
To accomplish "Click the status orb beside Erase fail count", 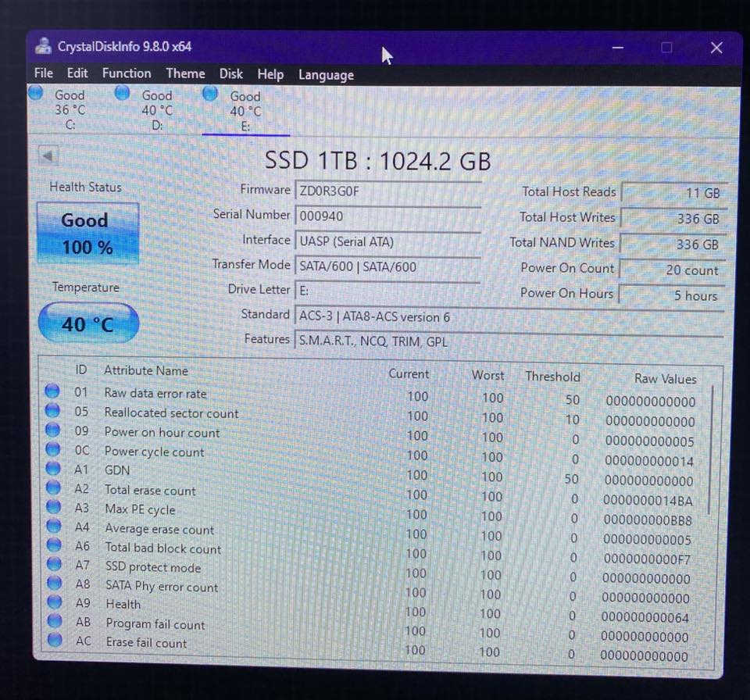I will pos(54,641).
